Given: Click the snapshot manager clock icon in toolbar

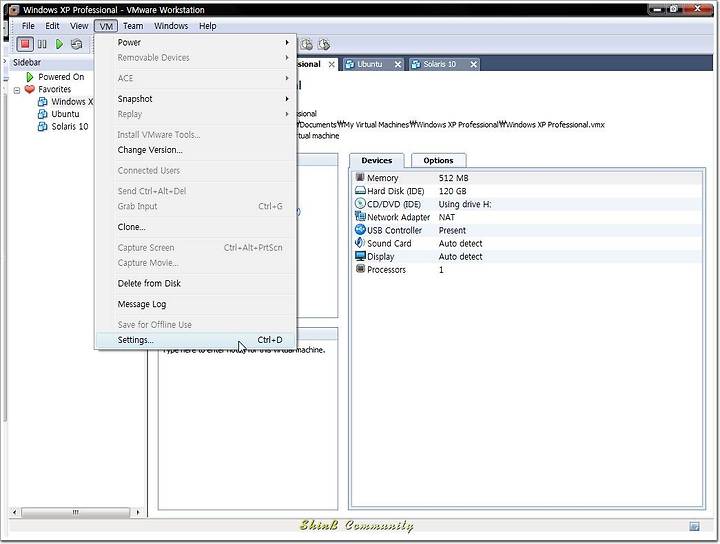Looking at the screenshot, I should pyautogui.click(x=306, y=44).
